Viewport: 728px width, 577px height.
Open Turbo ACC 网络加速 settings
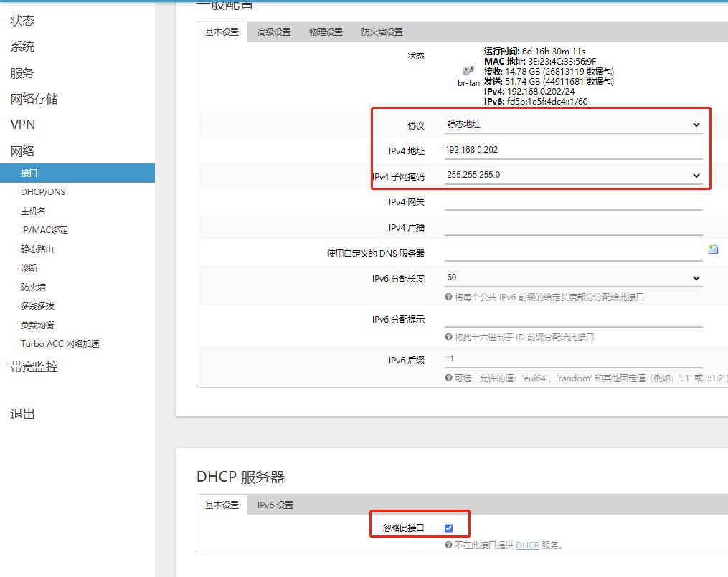[x=59, y=343]
